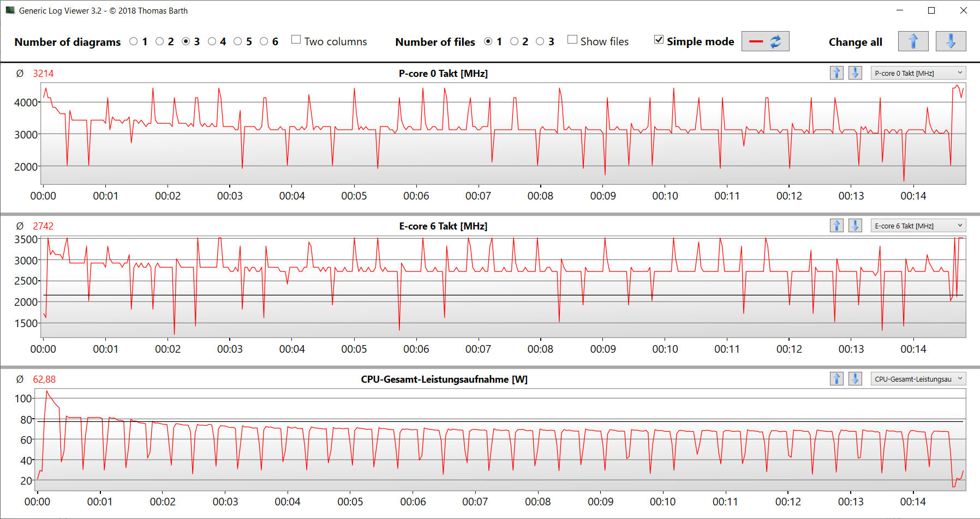
Task: Expand the E-core 6 Takt dropdown
Action: 918,226
